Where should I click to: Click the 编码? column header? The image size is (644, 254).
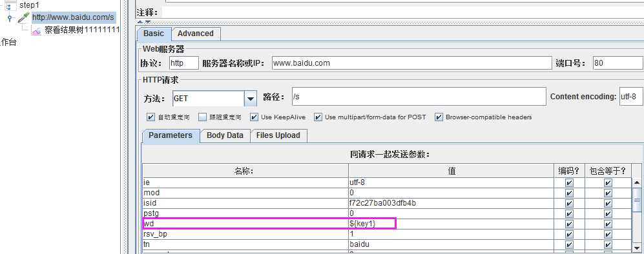[x=569, y=171]
